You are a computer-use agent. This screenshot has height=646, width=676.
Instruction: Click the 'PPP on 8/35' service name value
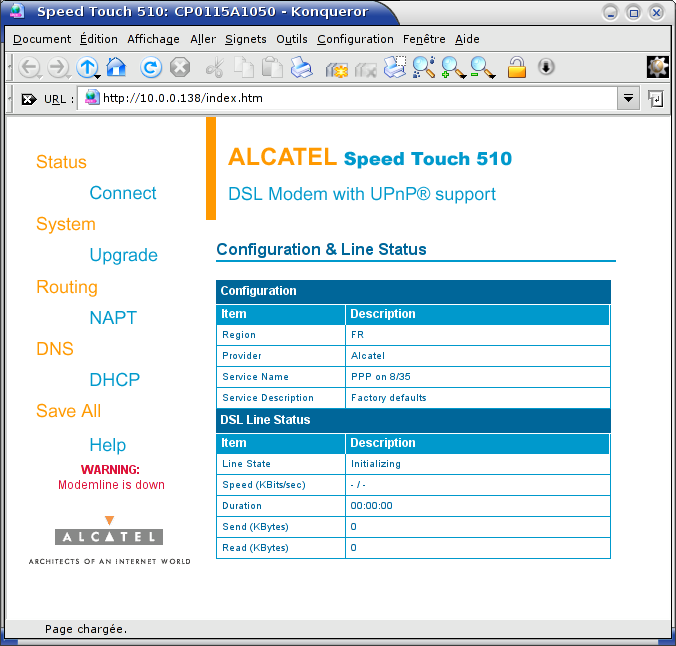381,377
